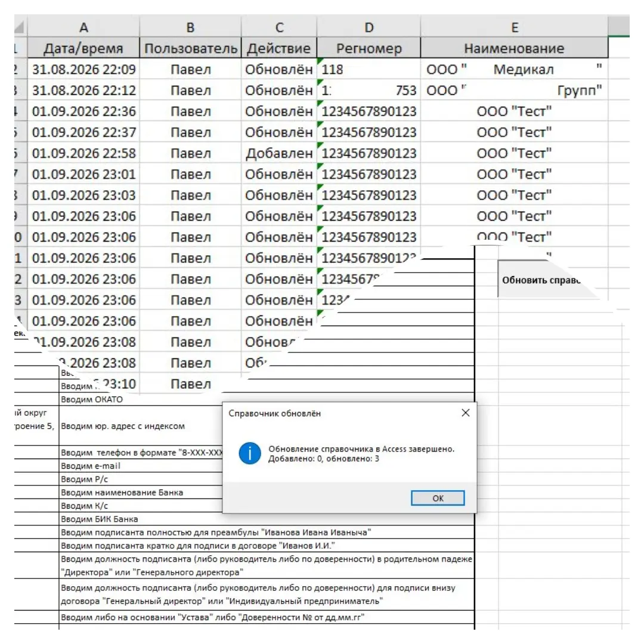Select the cell with 01.09.2026 23:01

[x=84, y=174]
